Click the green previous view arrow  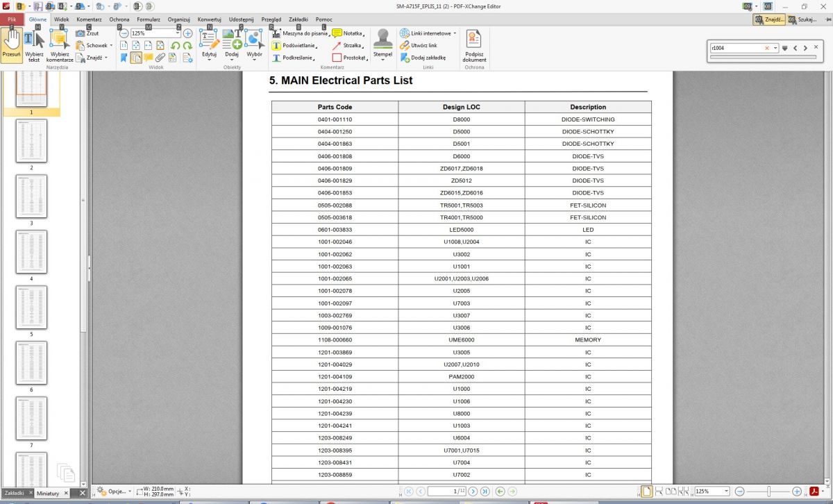pos(500,492)
